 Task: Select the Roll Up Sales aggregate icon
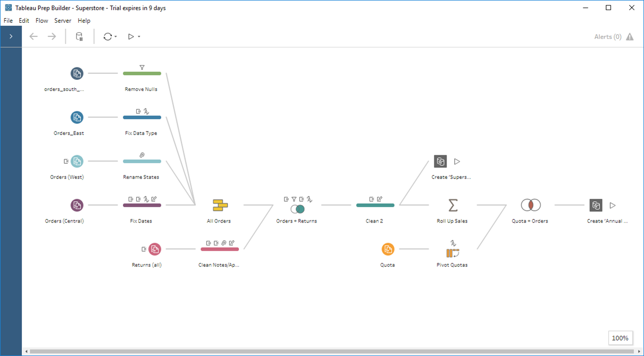(453, 205)
